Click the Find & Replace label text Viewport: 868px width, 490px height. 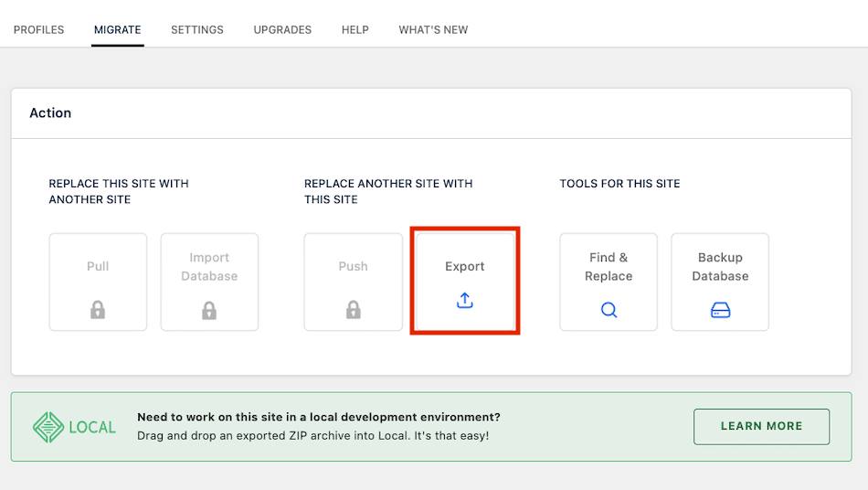click(609, 267)
